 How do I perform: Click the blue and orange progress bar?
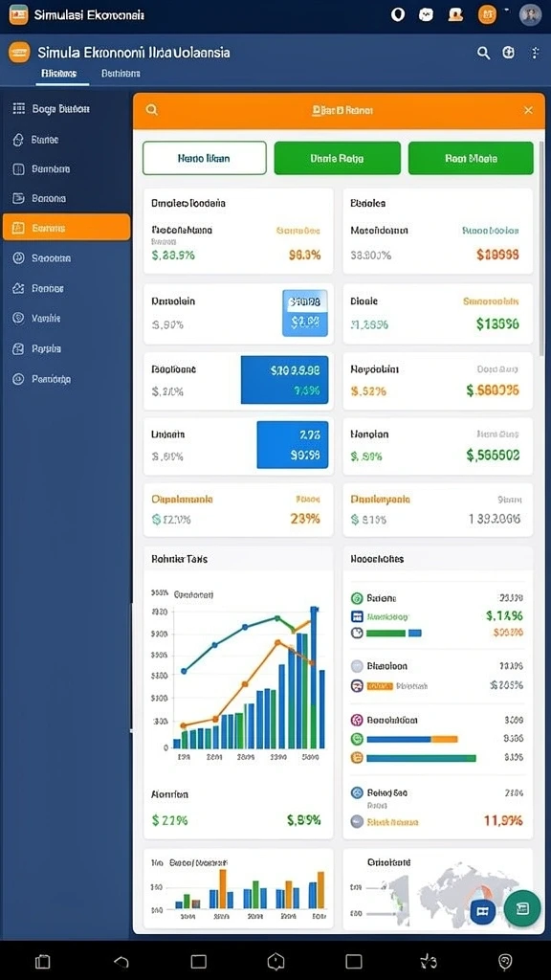click(x=412, y=739)
